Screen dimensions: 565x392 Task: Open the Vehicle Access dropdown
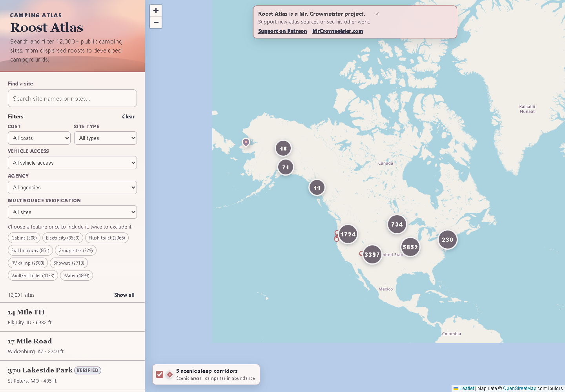coord(72,163)
